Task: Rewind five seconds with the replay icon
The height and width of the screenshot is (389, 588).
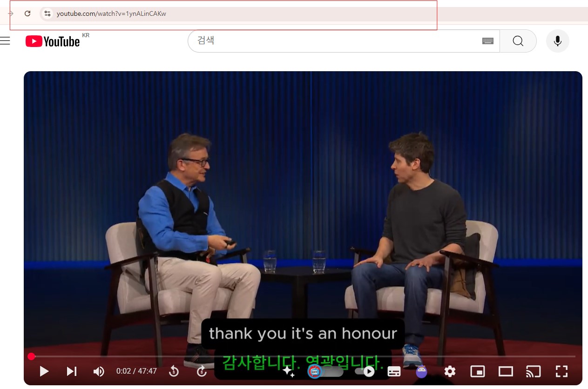Action: pyautogui.click(x=174, y=371)
